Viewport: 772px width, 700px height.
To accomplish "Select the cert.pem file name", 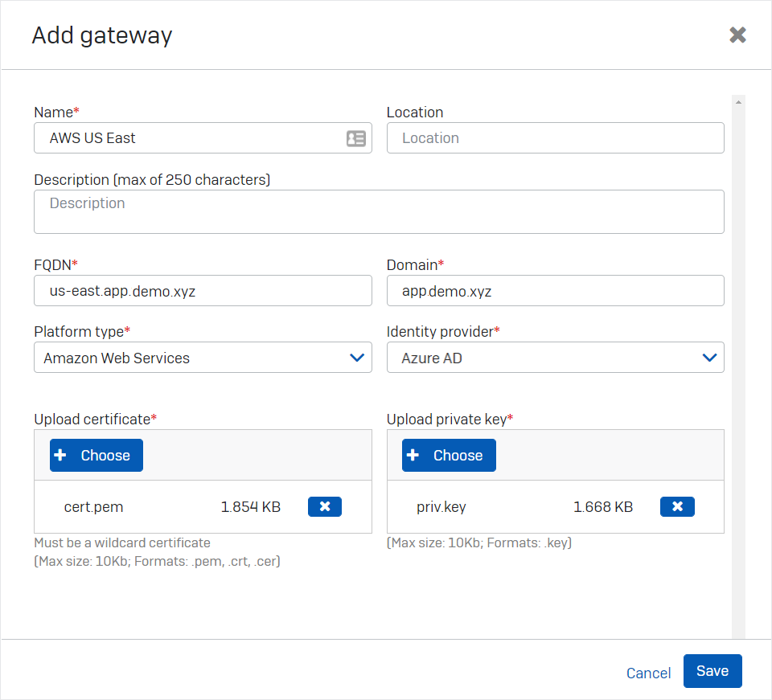I will (93, 507).
